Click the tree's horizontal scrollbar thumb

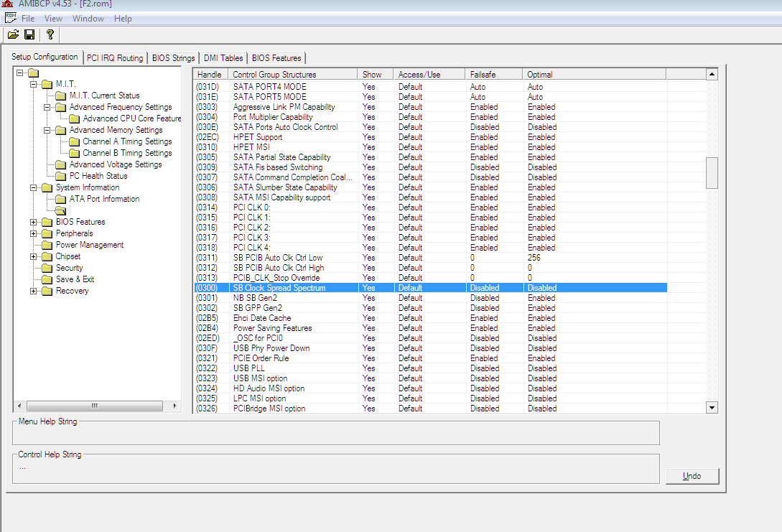[95, 406]
